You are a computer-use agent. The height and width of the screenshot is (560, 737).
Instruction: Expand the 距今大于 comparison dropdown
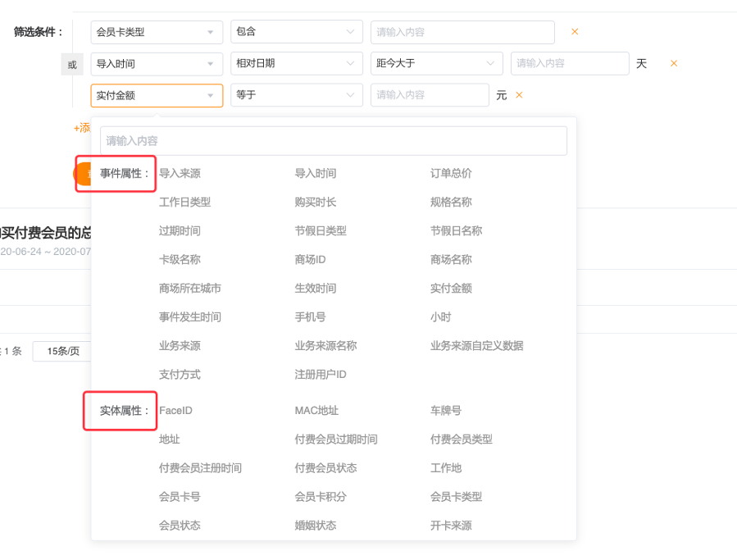click(436, 63)
